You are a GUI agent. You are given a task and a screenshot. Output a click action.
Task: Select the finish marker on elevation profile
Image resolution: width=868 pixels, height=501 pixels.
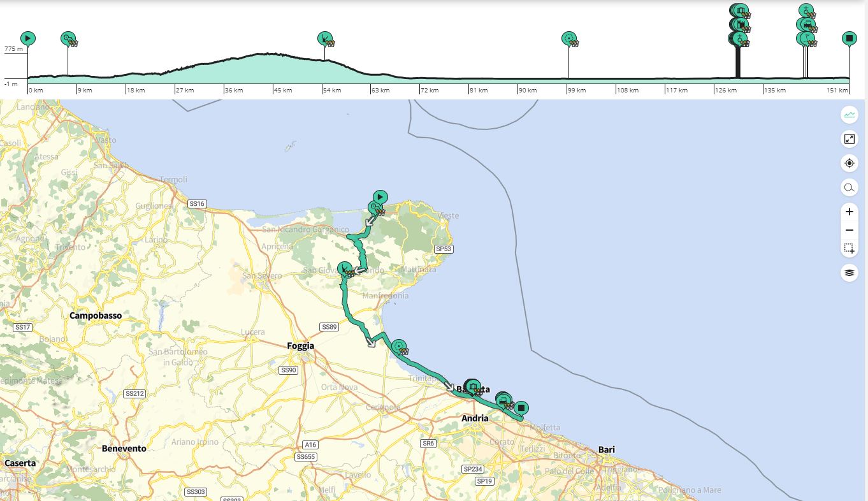[x=849, y=38]
